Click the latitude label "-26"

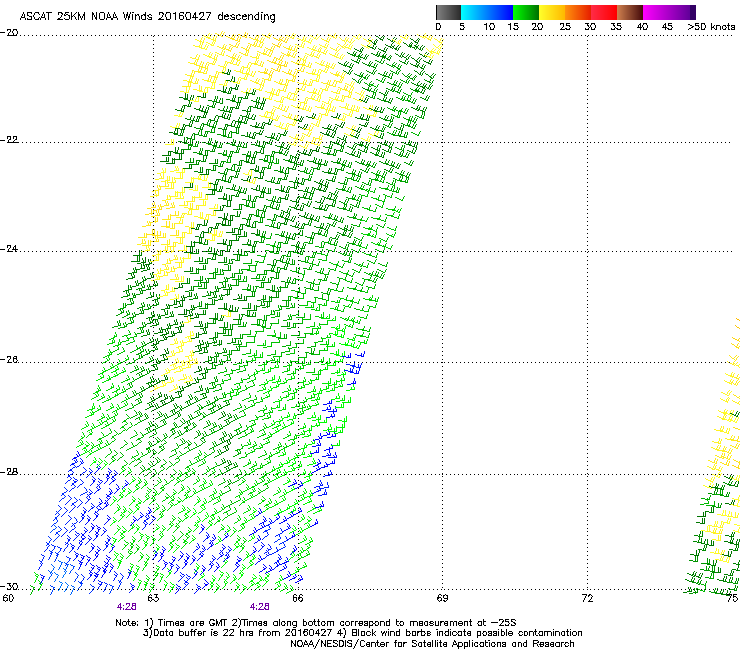[x=9, y=360]
